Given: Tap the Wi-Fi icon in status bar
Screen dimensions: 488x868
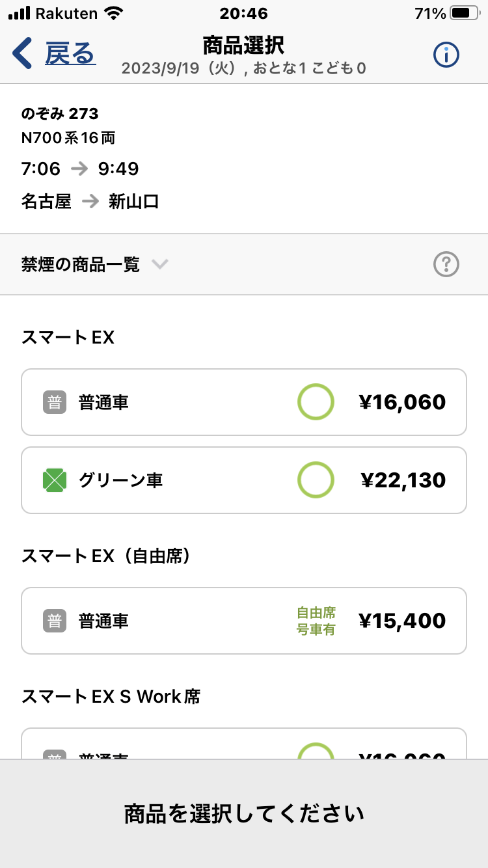Looking at the screenshot, I should (113, 14).
